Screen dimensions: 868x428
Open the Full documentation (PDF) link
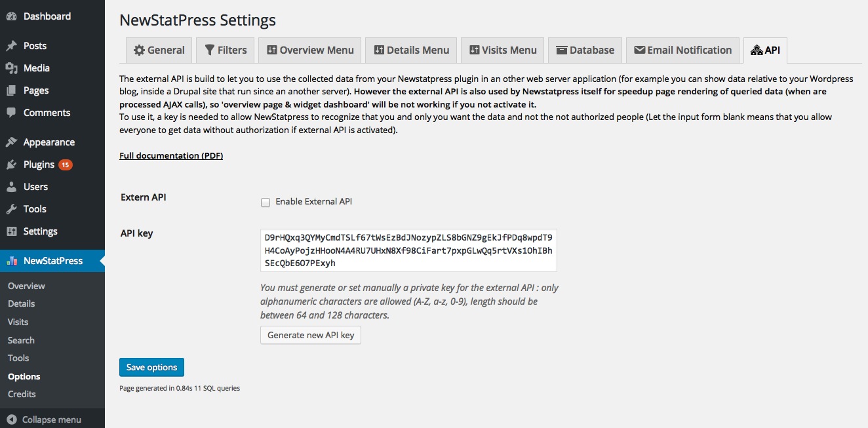[x=171, y=155]
